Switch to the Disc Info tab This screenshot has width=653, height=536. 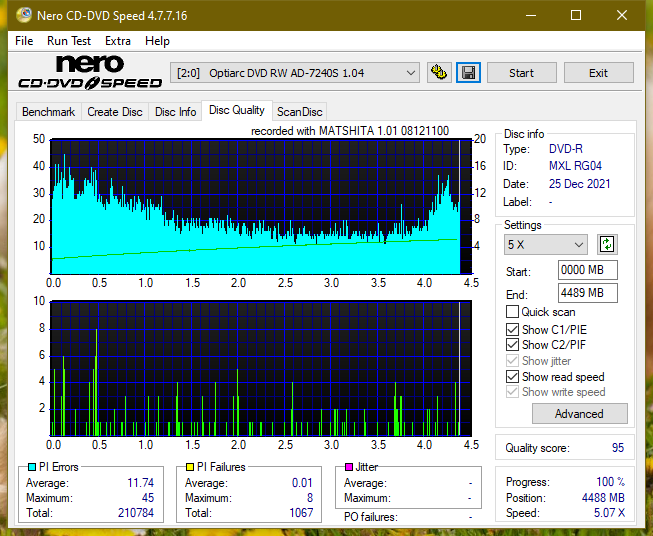(175, 112)
